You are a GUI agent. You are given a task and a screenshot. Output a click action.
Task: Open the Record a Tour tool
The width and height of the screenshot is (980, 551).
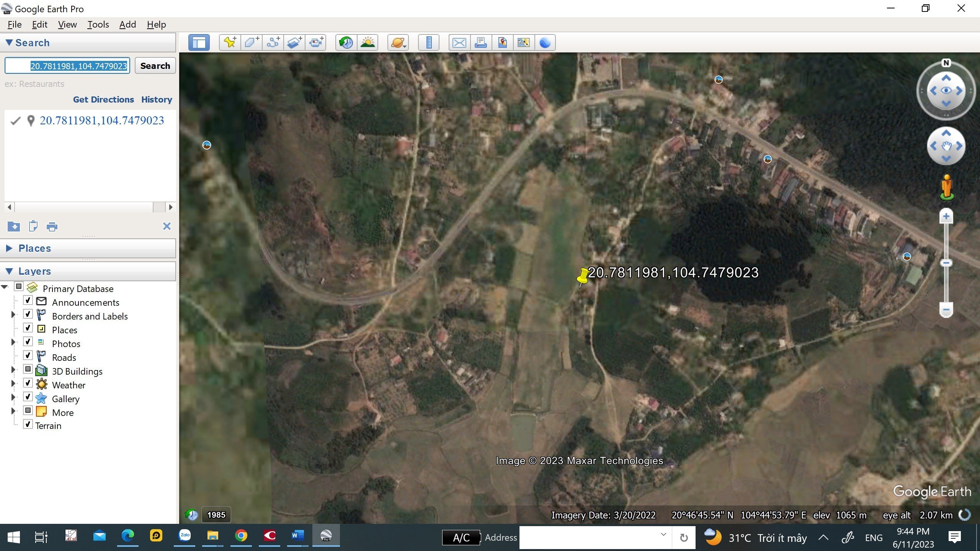(x=316, y=42)
